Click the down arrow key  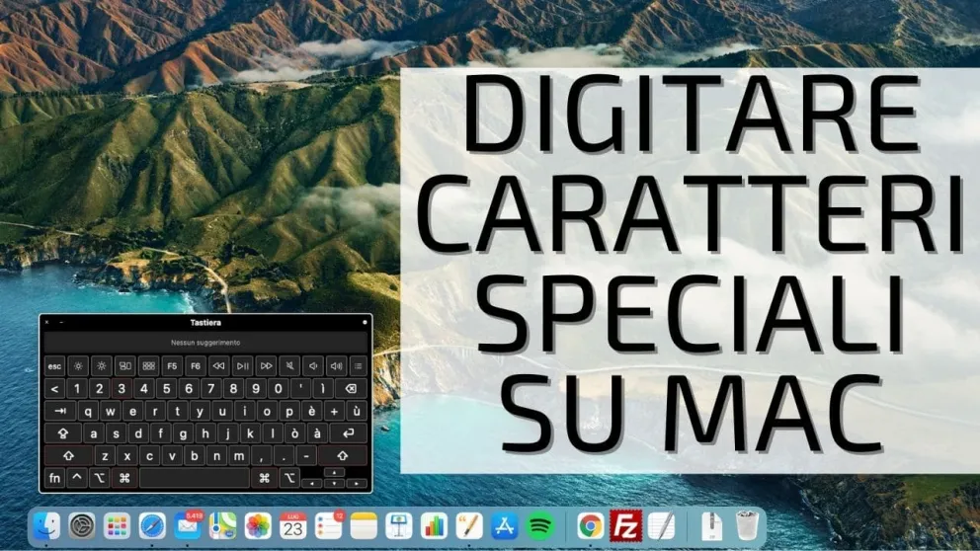pyautogui.click(x=334, y=483)
